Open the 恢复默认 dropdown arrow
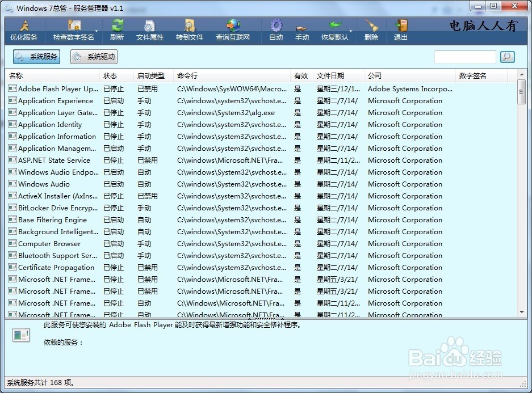The width and height of the screenshot is (532, 393). [x=351, y=31]
